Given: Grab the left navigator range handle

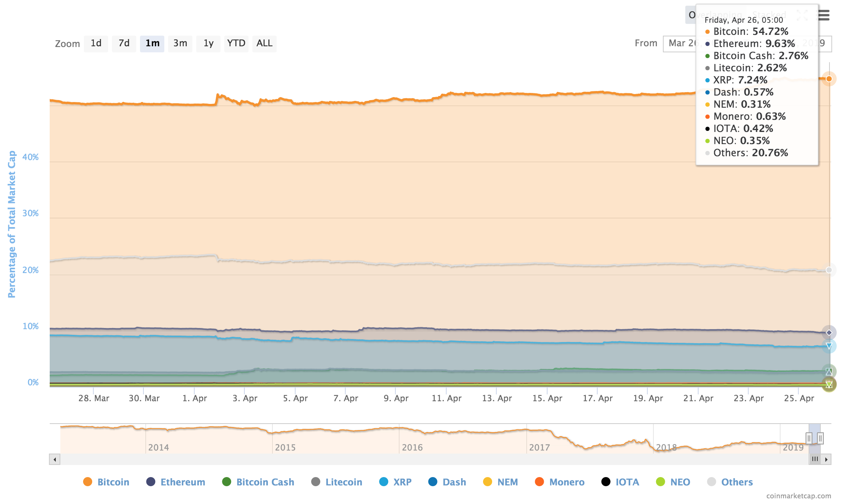Looking at the screenshot, I should pos(809,438).
